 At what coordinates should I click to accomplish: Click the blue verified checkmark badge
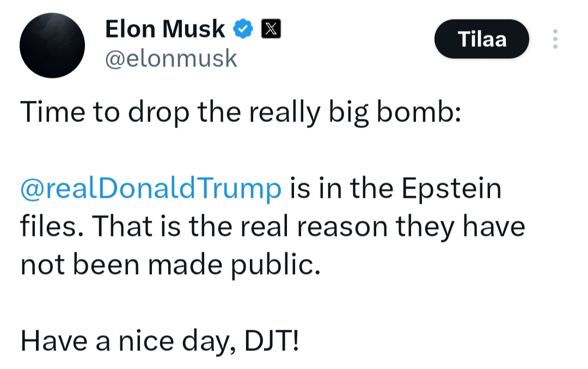pyautogui.click(x=243, y=29)
